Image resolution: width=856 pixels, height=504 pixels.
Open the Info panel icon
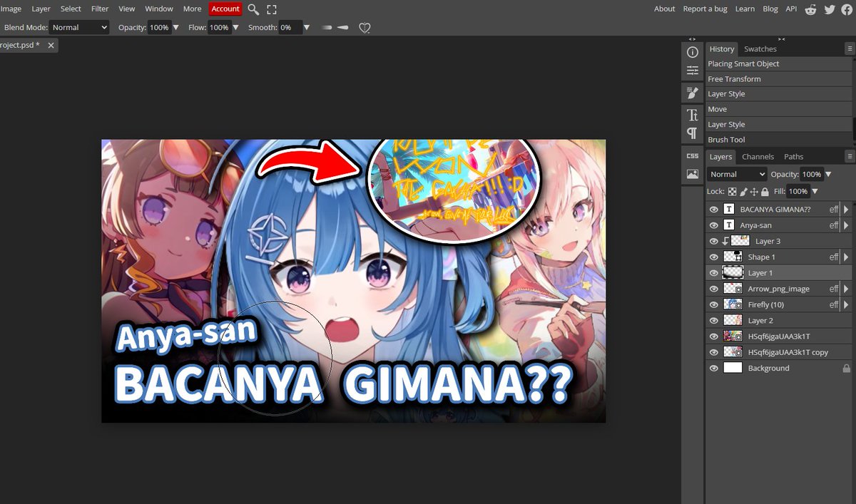(693, 53)
